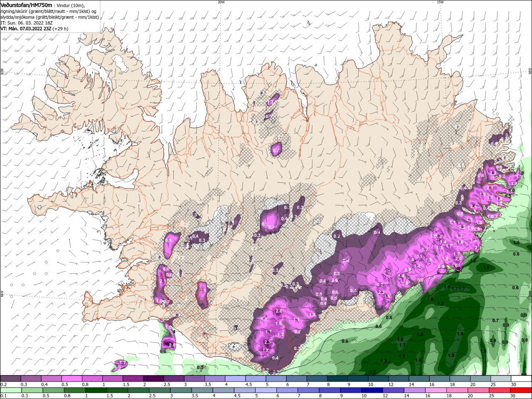Screen dimensions: 532x399
Task: Pick pale green rain swatch starting at 0.1
Action: click(x=11, y=390)
